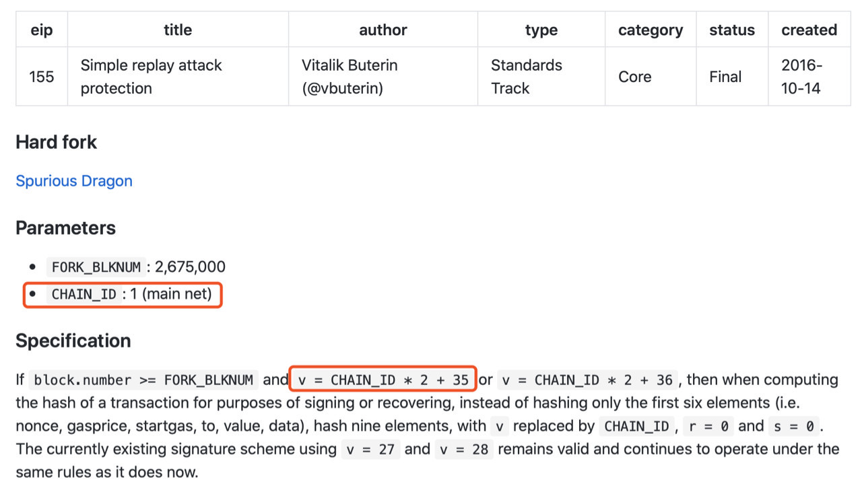Click the 'Parameters' heading
The height and width of the screenshot is (504, 862).
pyautogui.click(x=66, y=228)
